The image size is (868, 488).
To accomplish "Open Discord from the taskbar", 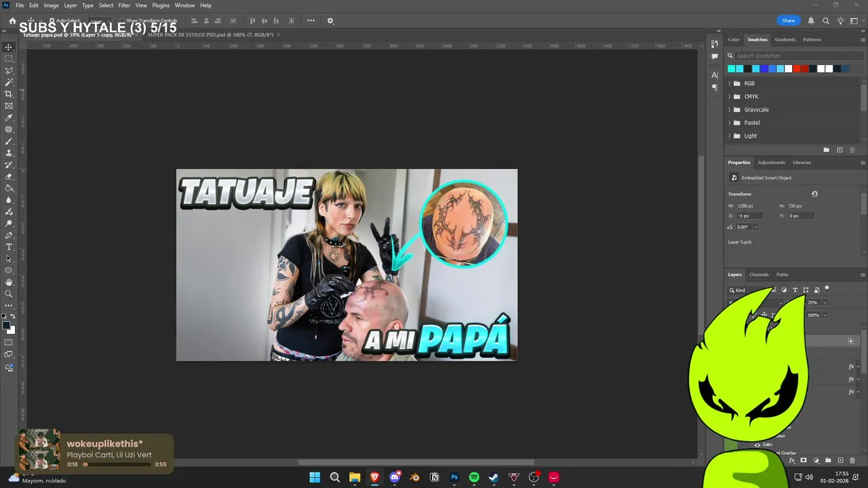I will coord(395,477).
